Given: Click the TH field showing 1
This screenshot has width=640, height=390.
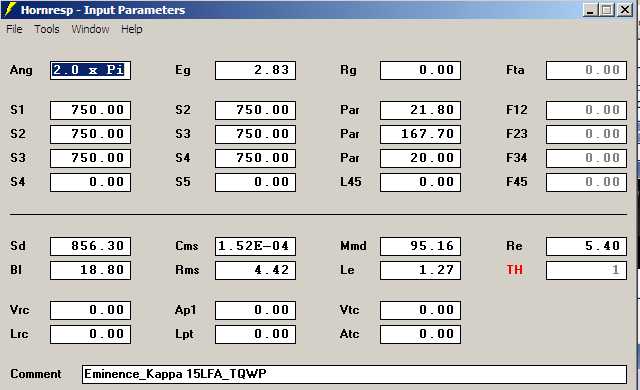Looking at the screenshot, I should click(586, 270).
